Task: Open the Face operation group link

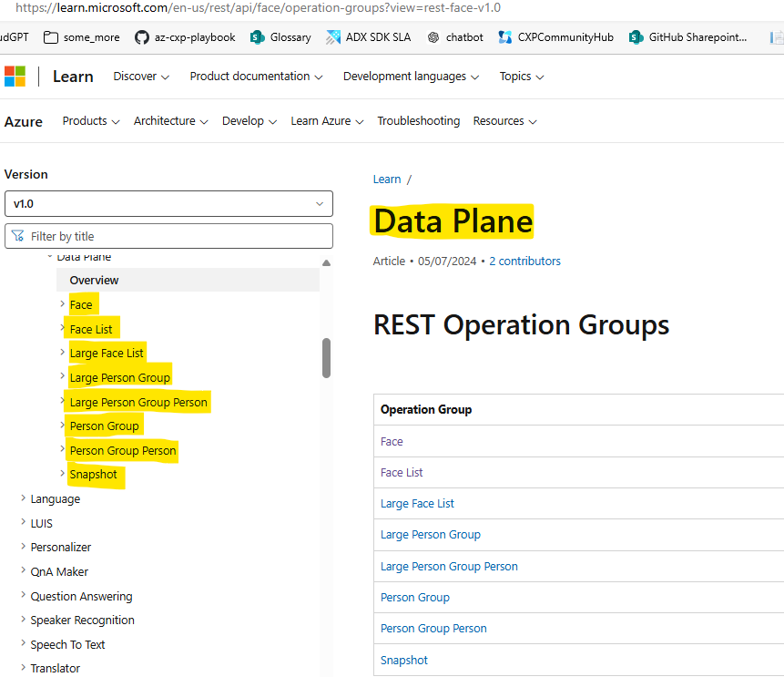Action: 392,442
